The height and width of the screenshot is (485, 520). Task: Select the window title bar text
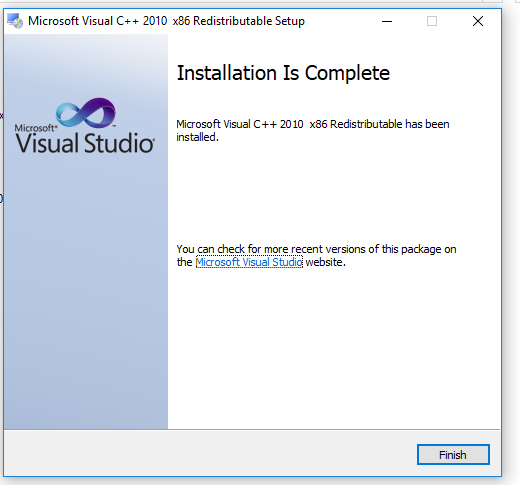166,21
